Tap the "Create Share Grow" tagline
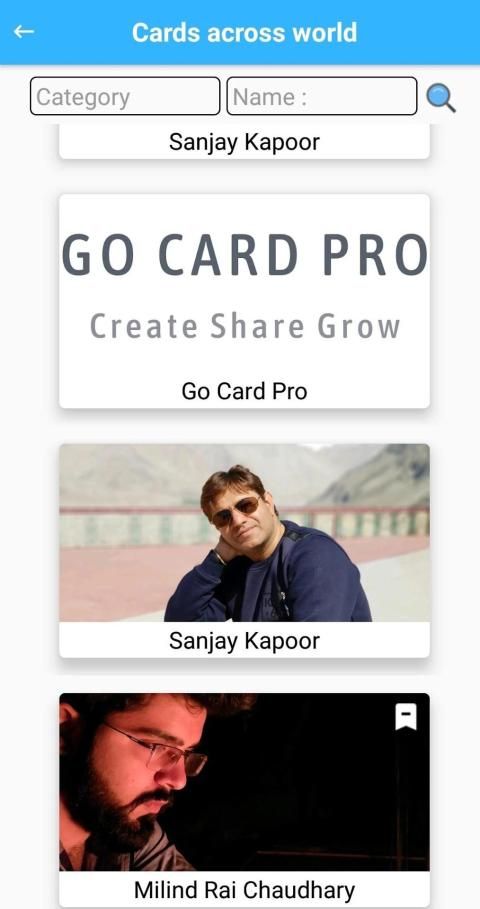The image size is (480, 909). (x=245, y=326)
